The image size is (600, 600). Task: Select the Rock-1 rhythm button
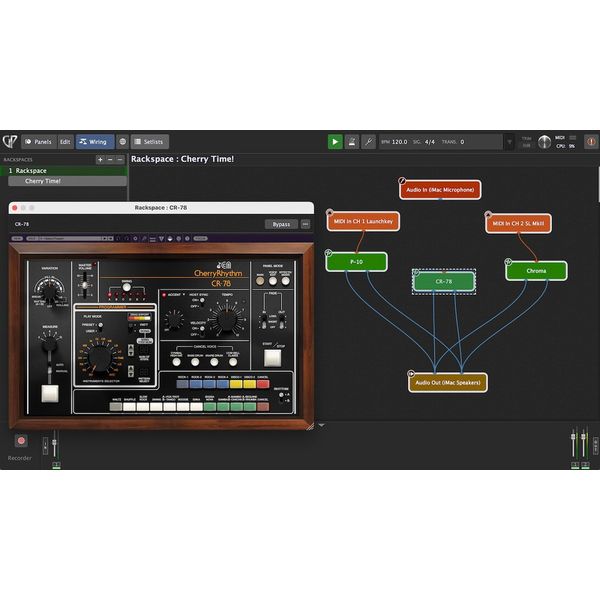[x=183, y=384]
